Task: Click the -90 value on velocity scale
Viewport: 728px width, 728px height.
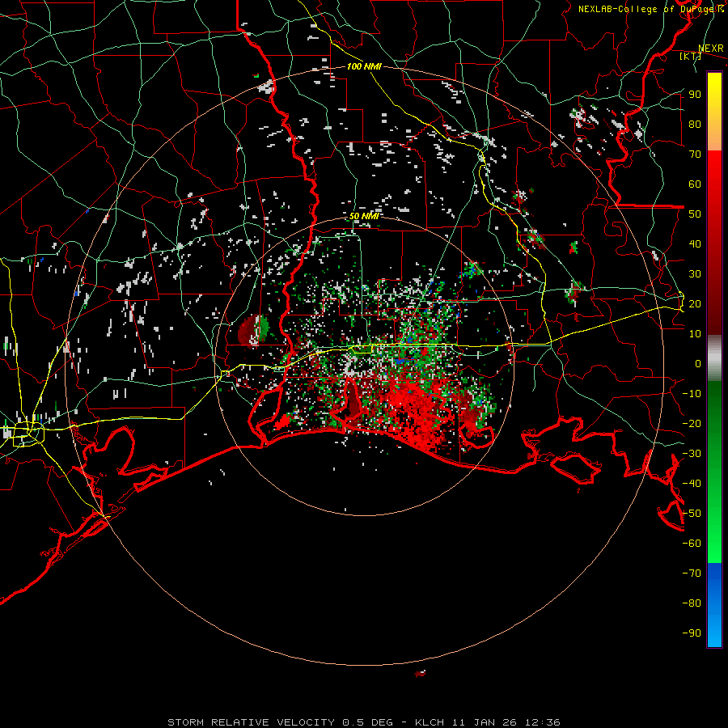Action: click(692, 633)
